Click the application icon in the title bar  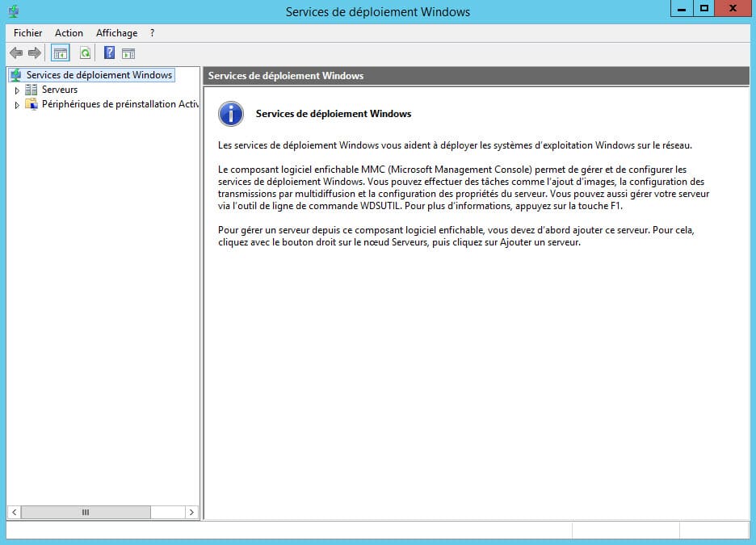tap(14, 11)
